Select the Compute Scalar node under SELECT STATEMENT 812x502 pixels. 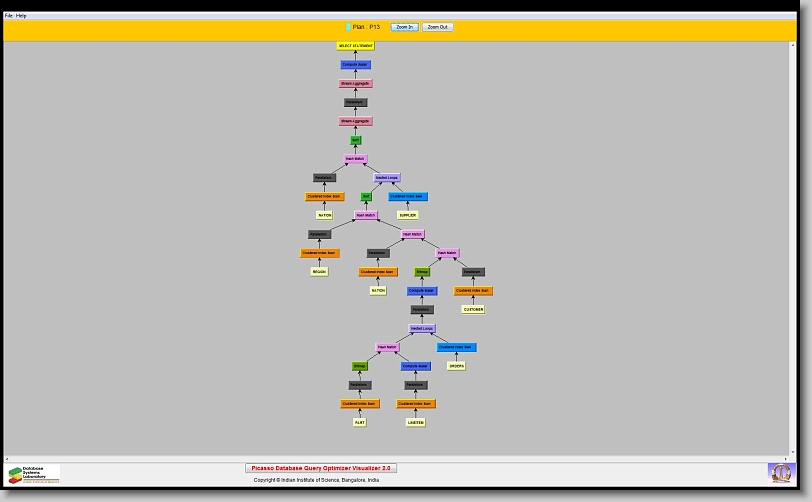pyautogui.click(x=355, y=65)
